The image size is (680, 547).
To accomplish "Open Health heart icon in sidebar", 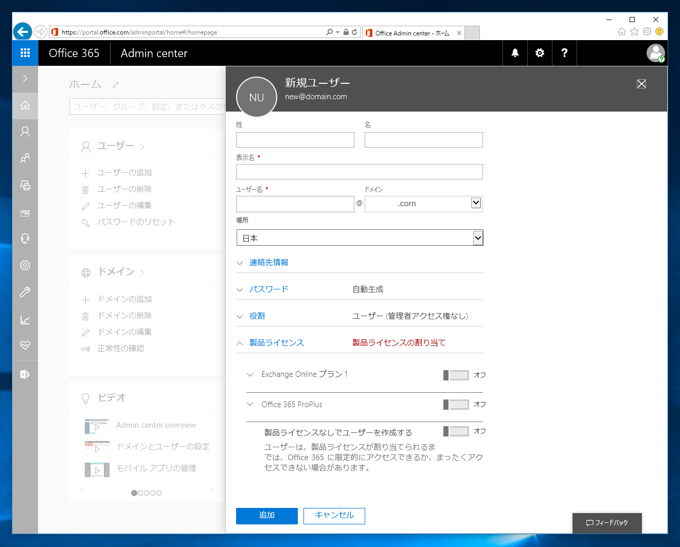I will (x=25, y=345).
